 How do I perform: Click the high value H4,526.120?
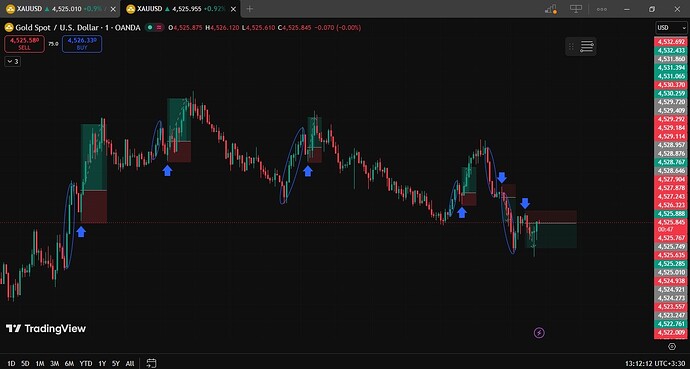pos(222,28)
